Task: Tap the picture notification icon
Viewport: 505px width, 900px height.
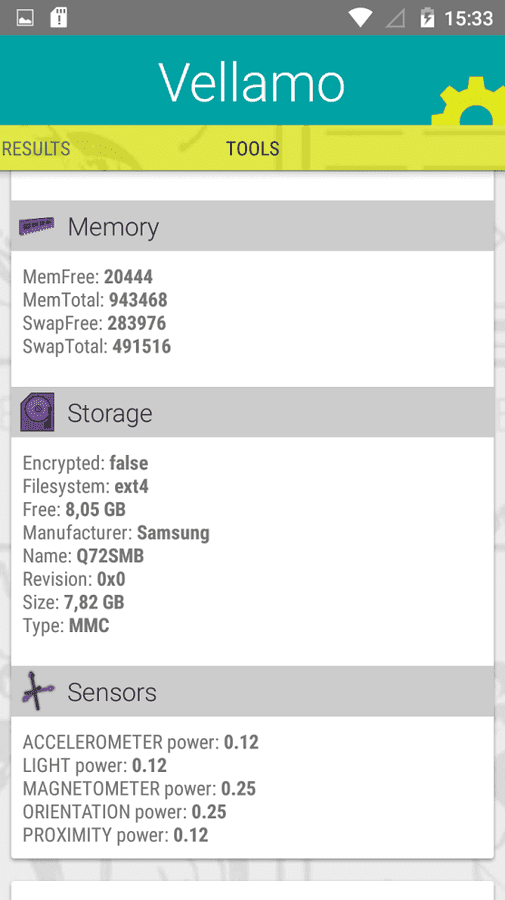Action: (x=25, y=18)
